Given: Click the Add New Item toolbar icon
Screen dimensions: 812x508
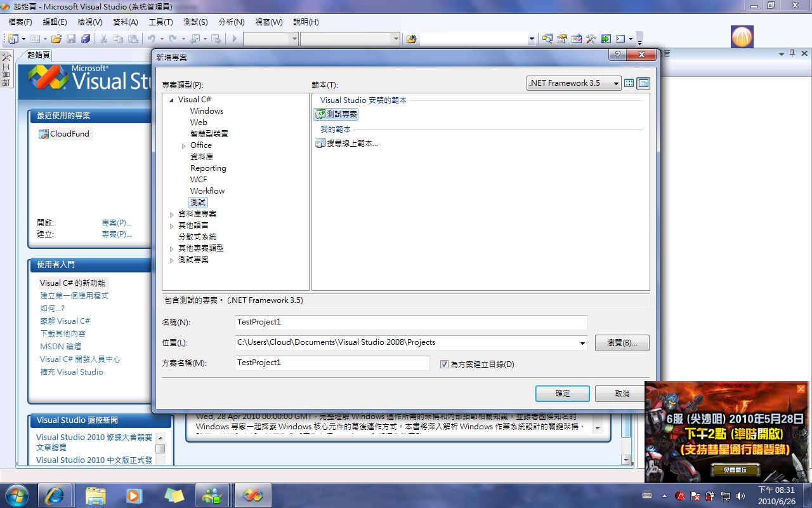Looking at the screenshot, I should click(x=35, y=39).
